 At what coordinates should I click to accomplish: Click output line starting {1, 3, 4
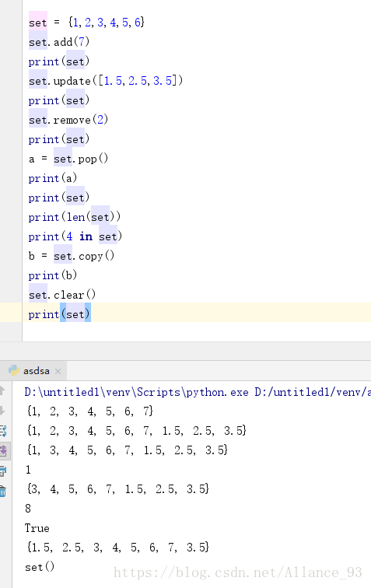(x=127, y=450)
